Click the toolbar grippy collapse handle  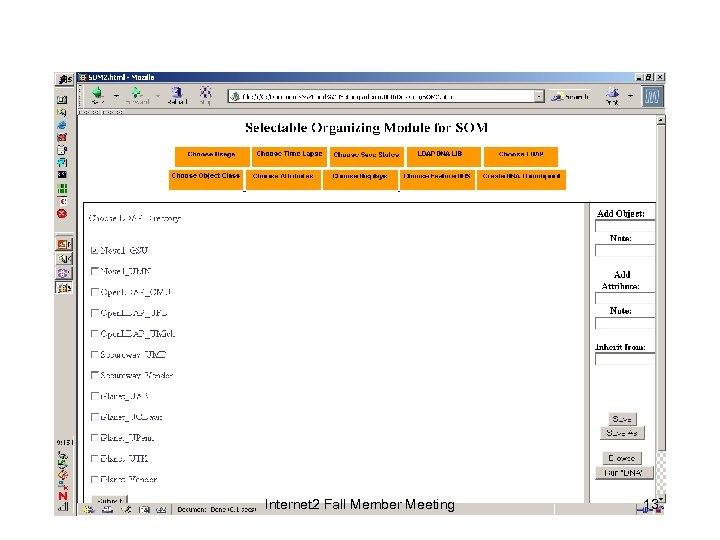coord(81,96)
